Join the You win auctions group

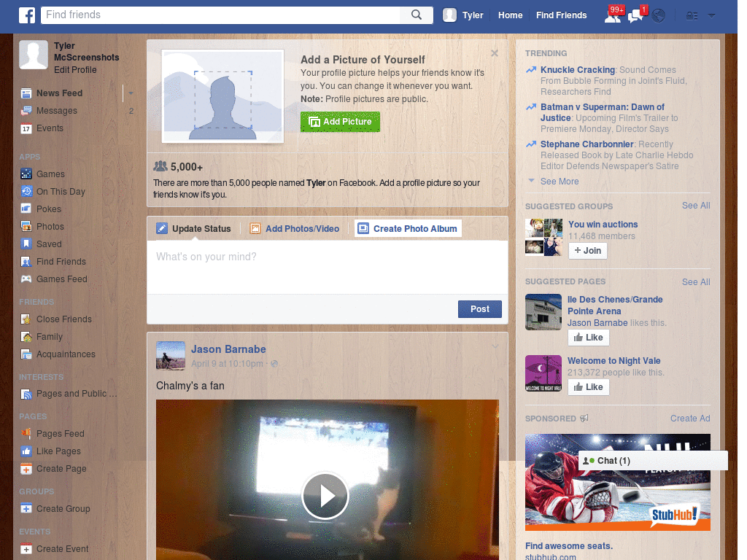point(587,251)
